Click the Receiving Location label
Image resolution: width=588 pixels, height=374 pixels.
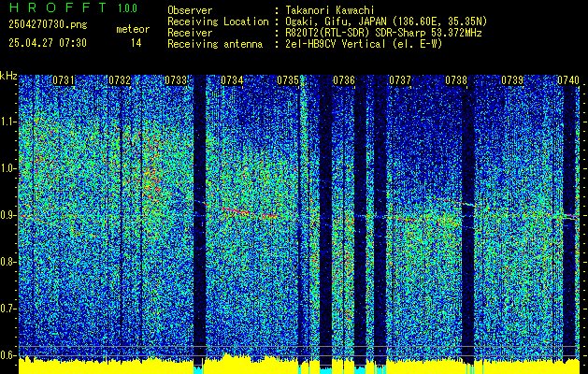point(218,22)
